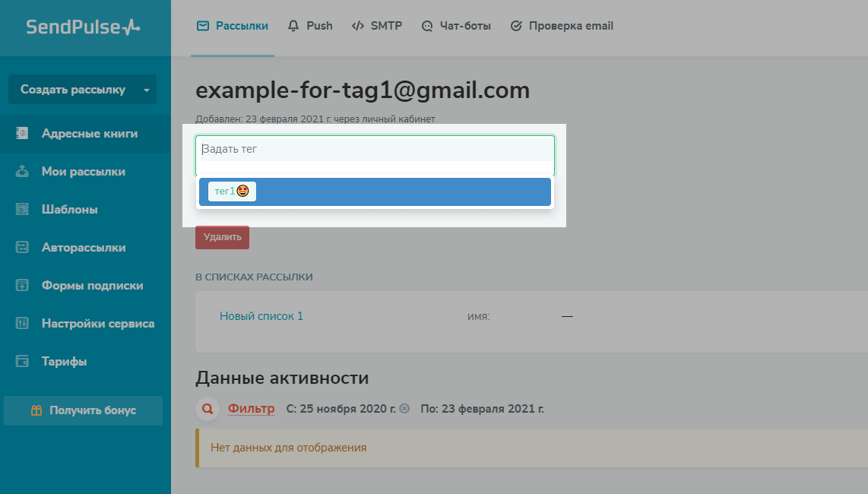Expand the Создать рассылку dropdown arrow
The height and width of the screenshot is (494, 868).
pos(146,90)
